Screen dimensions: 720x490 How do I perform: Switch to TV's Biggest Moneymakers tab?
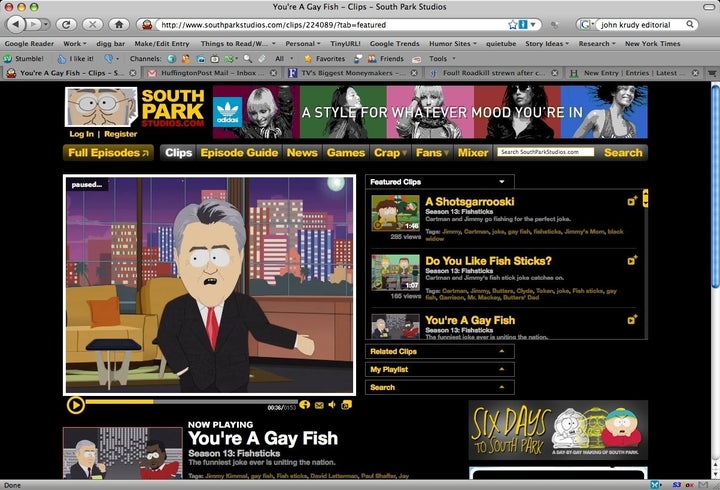(352, 73)
